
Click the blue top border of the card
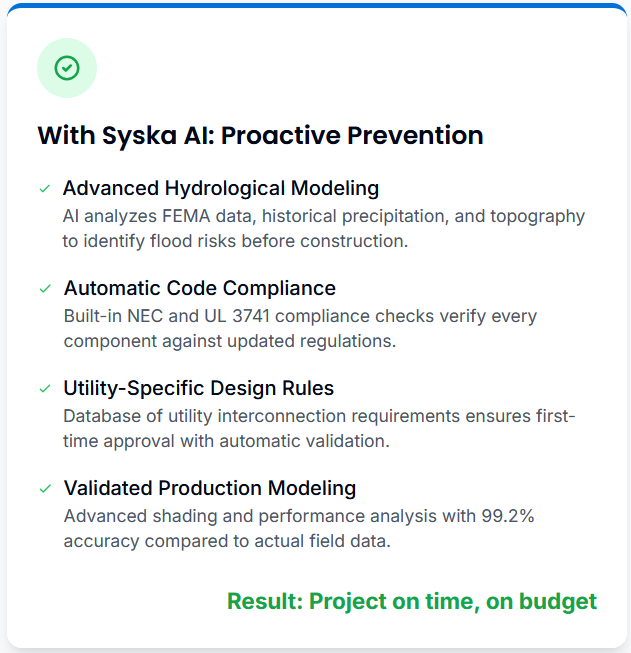(315, 5)
